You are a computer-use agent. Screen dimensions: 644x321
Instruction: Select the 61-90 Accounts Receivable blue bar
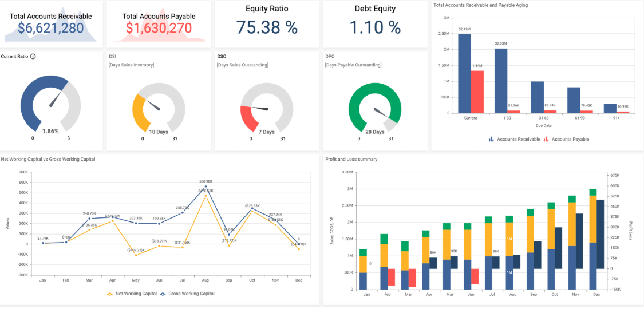574,100
